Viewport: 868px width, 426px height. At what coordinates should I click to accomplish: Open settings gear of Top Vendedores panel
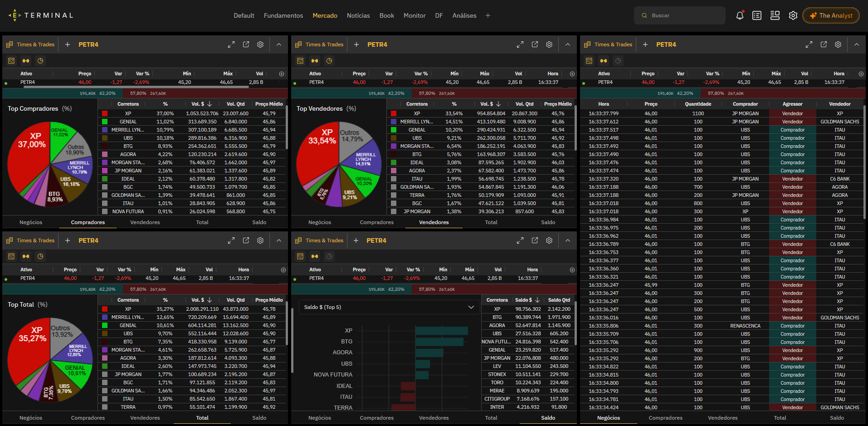point(549,44)
